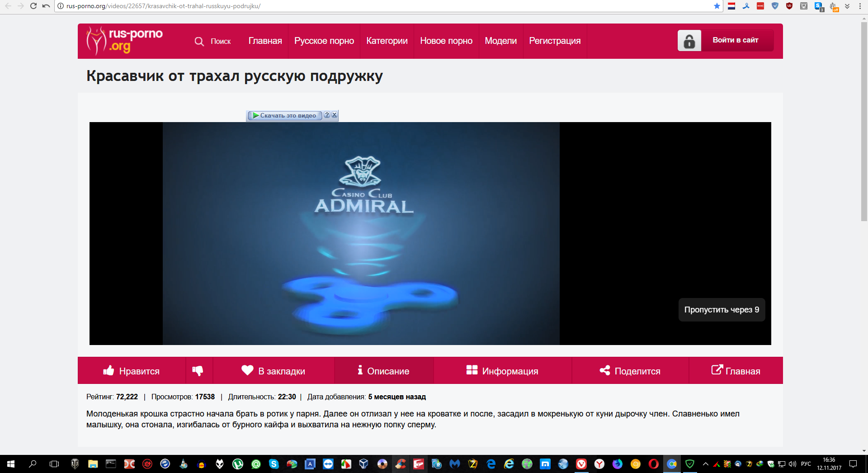The image size is (868, 473).
Task: Open the Категории menu item
Action: pos(387,41)
